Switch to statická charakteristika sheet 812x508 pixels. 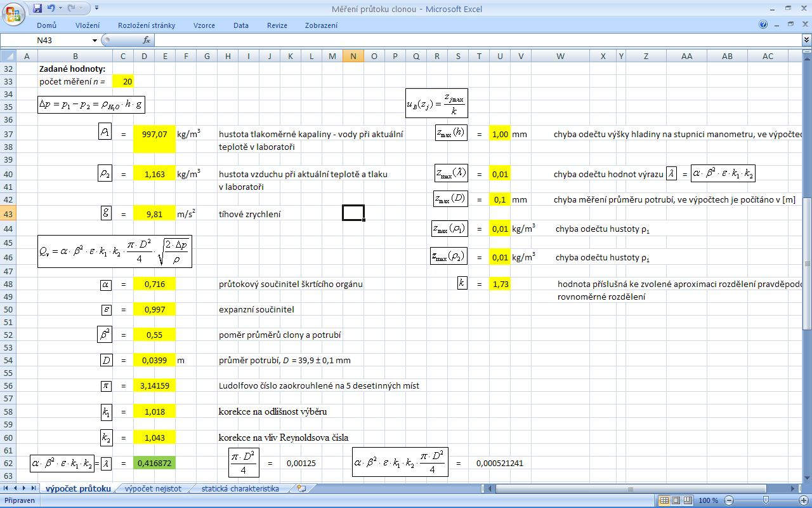point(240,488)
